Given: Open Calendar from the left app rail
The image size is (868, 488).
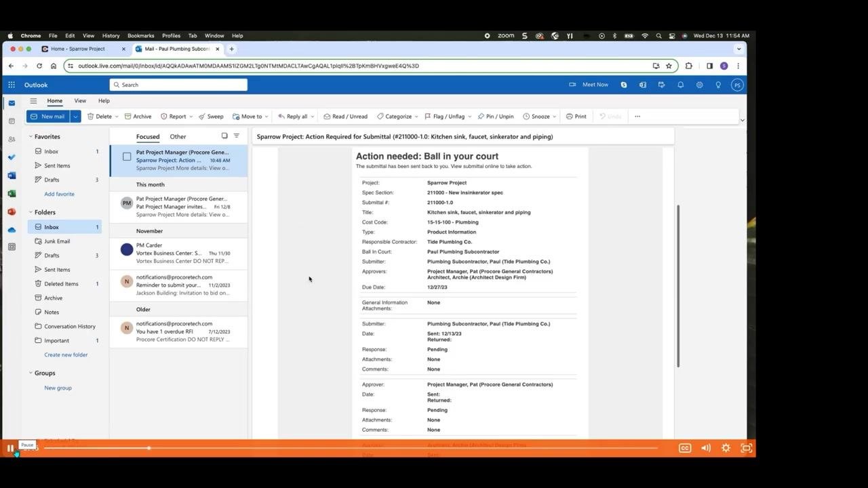Looking at the screenshot, I should coord(12,121).
